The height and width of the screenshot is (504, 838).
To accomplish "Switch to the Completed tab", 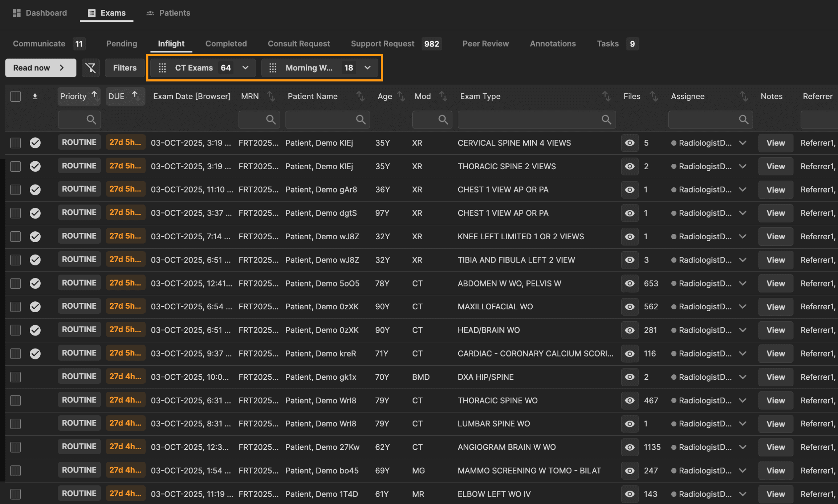I will point(226,44).
